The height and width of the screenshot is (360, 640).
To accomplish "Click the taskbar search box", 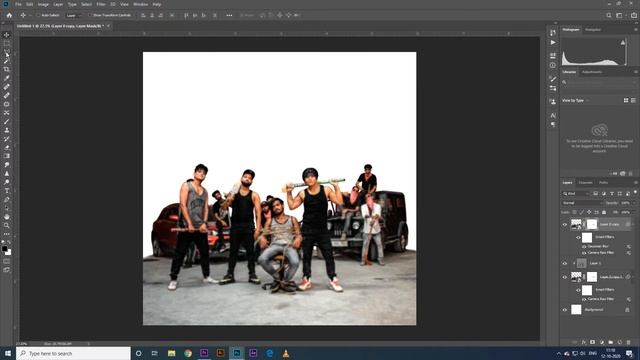I will (x=73, y=353).
